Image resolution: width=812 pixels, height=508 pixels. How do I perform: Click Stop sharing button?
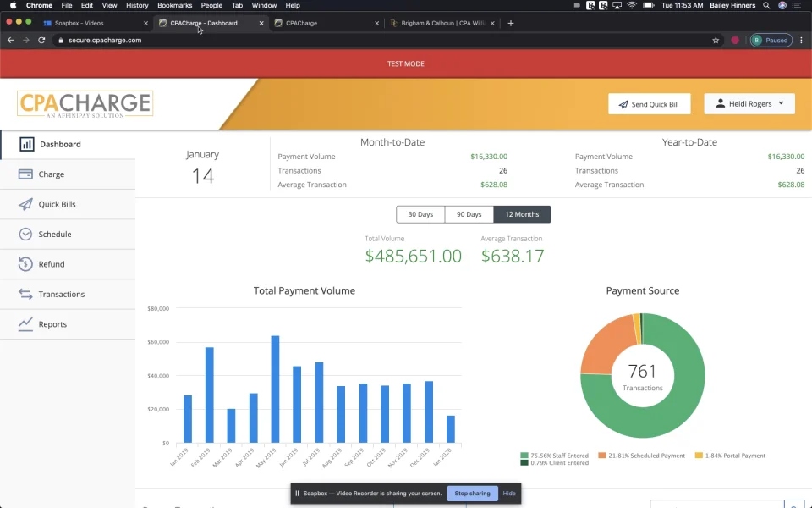coord(472,494)
